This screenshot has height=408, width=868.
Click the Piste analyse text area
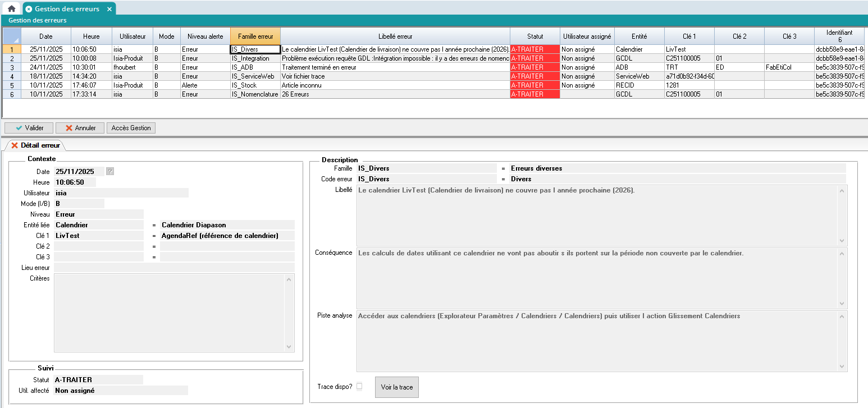coord(598,341)
